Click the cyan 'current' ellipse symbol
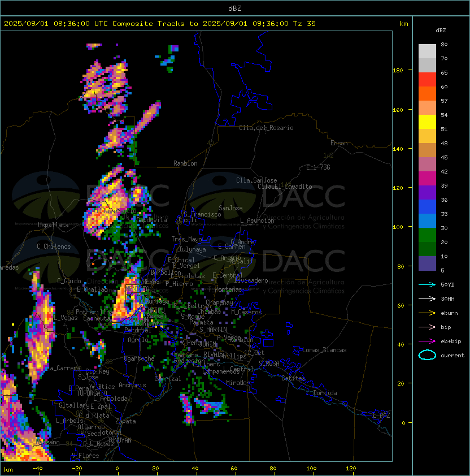Image resolution: width=470 pixels, height=476 pixels. [427, 355]
